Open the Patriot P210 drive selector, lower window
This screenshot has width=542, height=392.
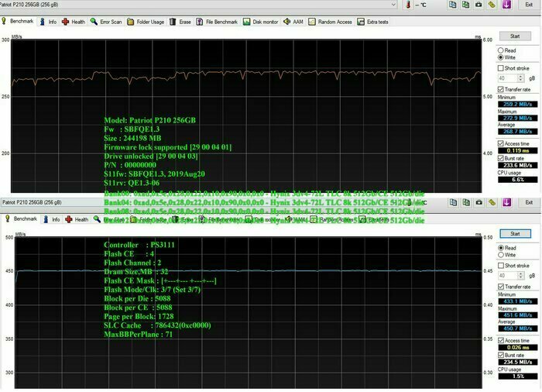pyautogui.click(x=204, y=202)
